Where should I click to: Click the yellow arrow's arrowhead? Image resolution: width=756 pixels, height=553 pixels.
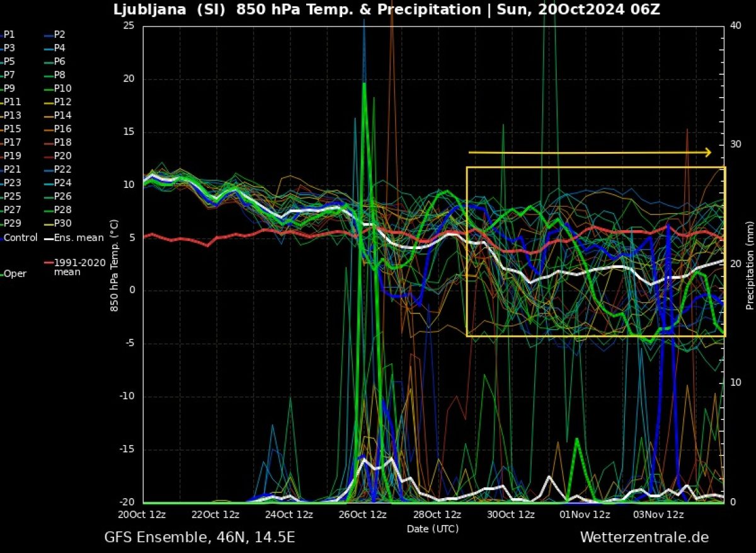(707, 152)
